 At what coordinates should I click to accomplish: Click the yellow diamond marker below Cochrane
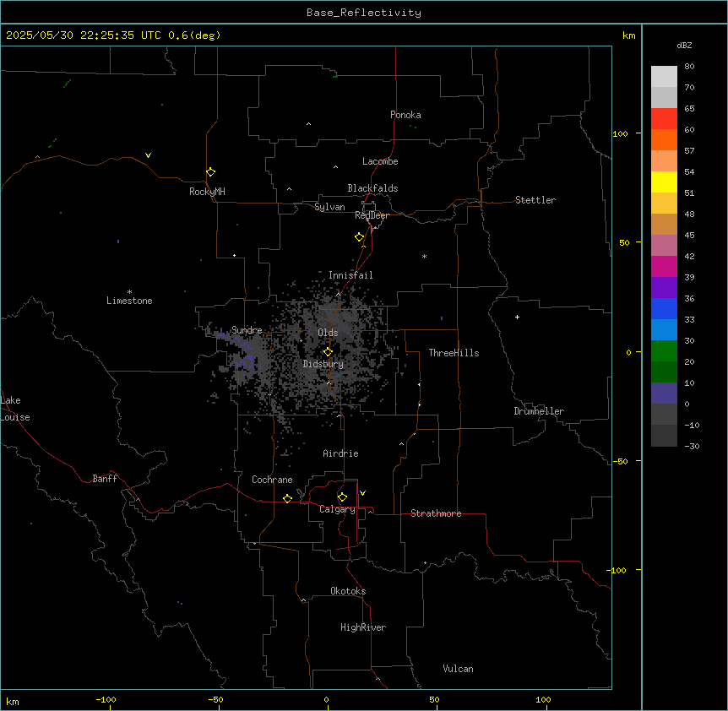(x=287, y=498)
